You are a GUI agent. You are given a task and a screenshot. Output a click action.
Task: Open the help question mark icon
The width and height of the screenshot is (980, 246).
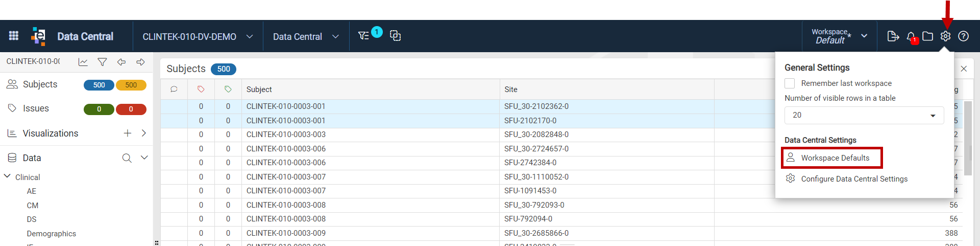[963, 36]
